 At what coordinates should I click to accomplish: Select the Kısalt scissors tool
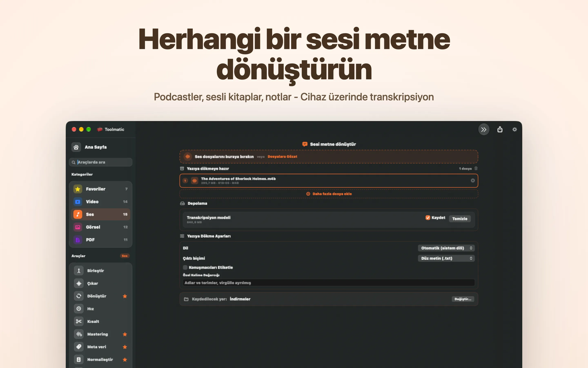tap(101, 321)
